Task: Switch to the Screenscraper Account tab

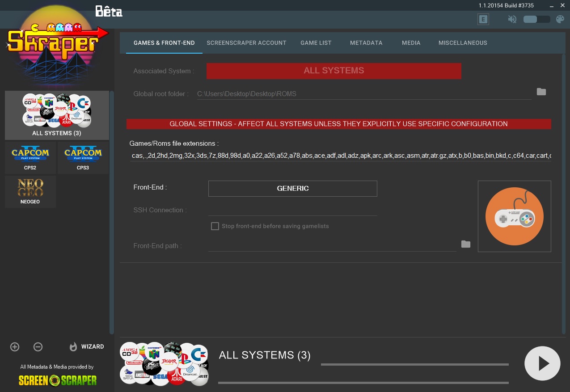Action: click(246, 43)
